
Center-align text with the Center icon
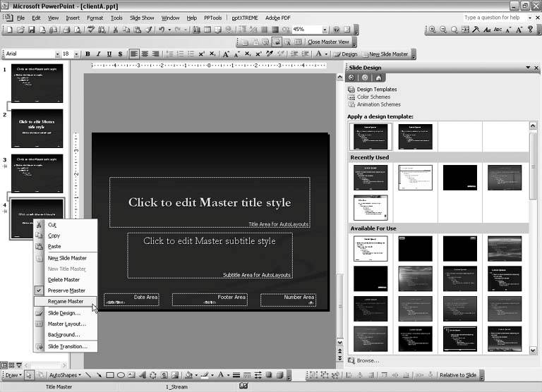(x=145, y=54)
